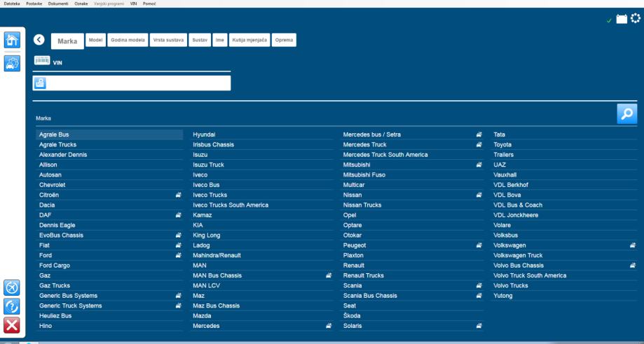This screenshot has height=344, width=644.
Task: Click the vehicle icon beside Peugeot
Action: [479, 245]
